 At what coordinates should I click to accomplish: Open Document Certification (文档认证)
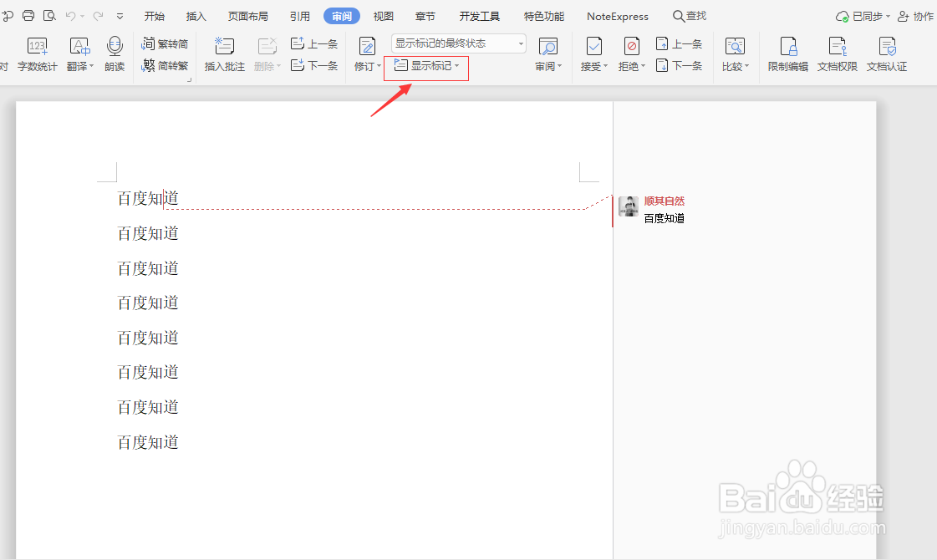887,53
